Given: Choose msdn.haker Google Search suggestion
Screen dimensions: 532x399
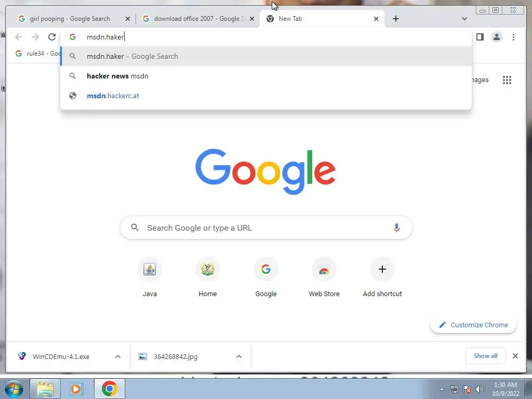Looking at the screenshot, I should coord(266,56).
